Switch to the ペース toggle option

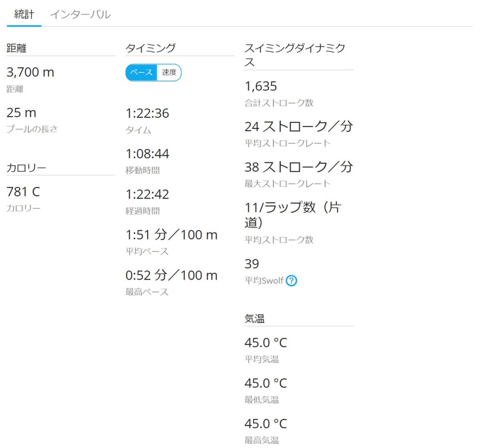[x=141, y=72]
